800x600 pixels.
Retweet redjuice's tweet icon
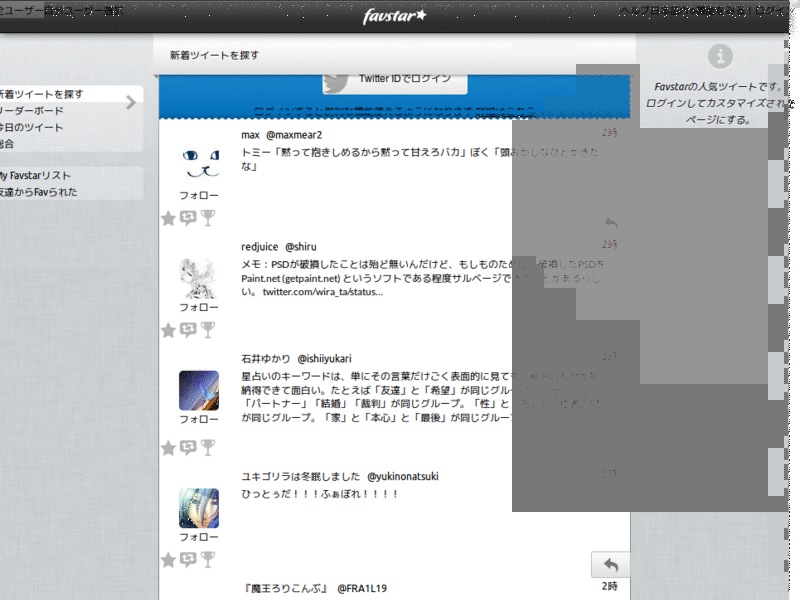coord(188,330)
